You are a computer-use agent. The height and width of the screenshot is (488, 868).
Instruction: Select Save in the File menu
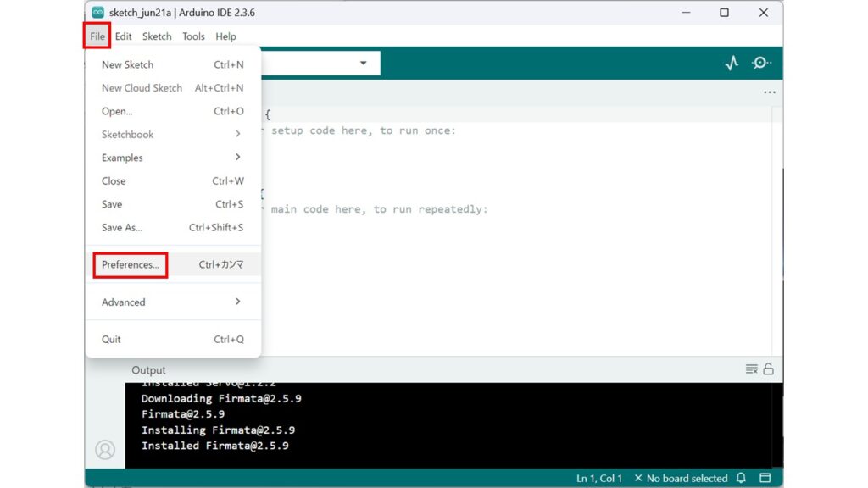(172, 204)
